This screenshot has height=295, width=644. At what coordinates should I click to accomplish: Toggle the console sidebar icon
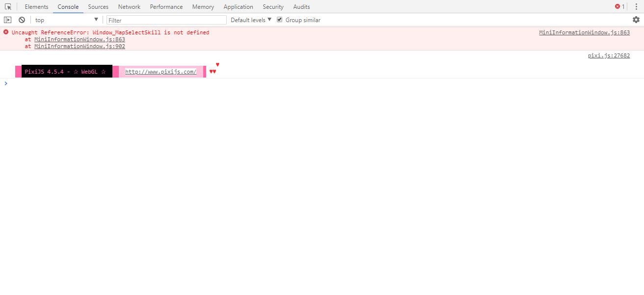pyautogui.click(x=8, y=20)
